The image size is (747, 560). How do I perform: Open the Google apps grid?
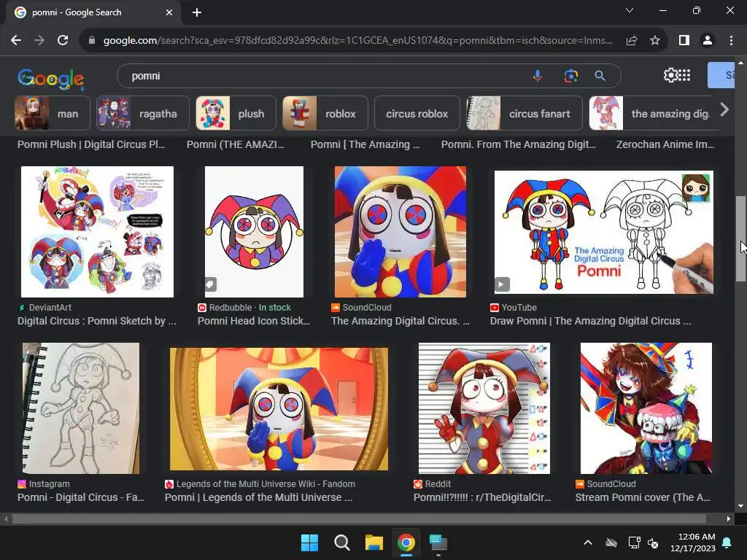(x=684, y=75)
